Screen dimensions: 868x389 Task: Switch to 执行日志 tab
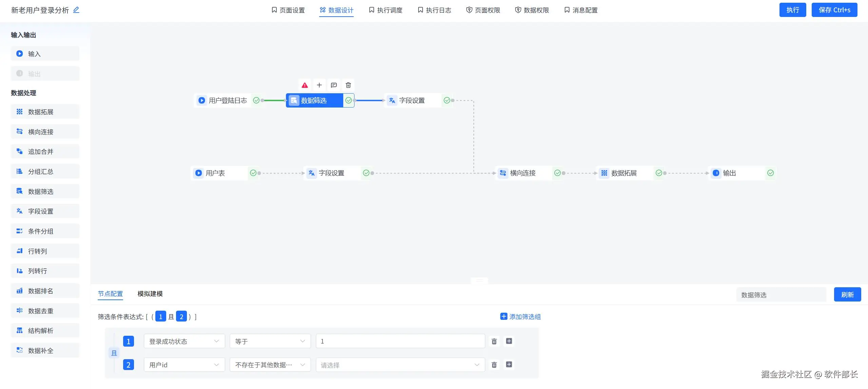coord(435,10)
